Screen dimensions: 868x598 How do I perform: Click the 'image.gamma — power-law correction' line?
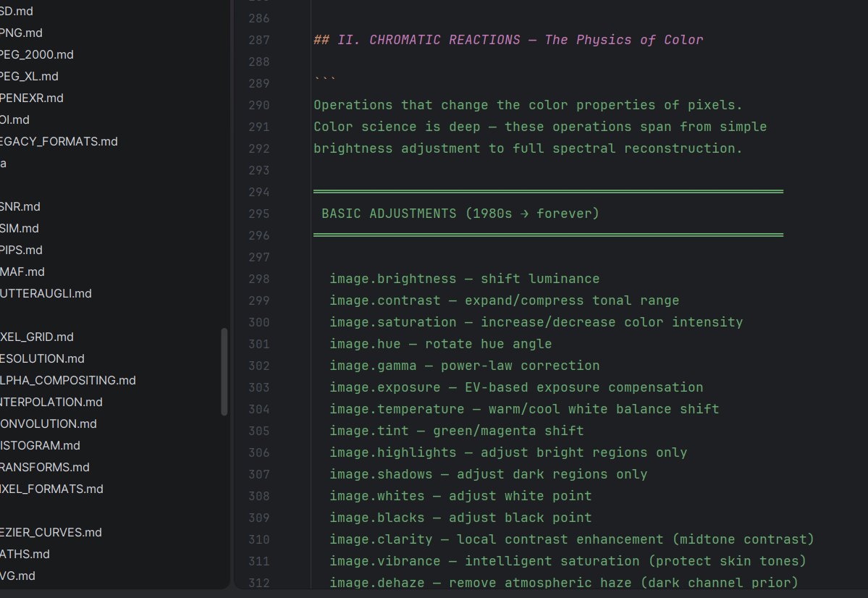pos(465,366)
